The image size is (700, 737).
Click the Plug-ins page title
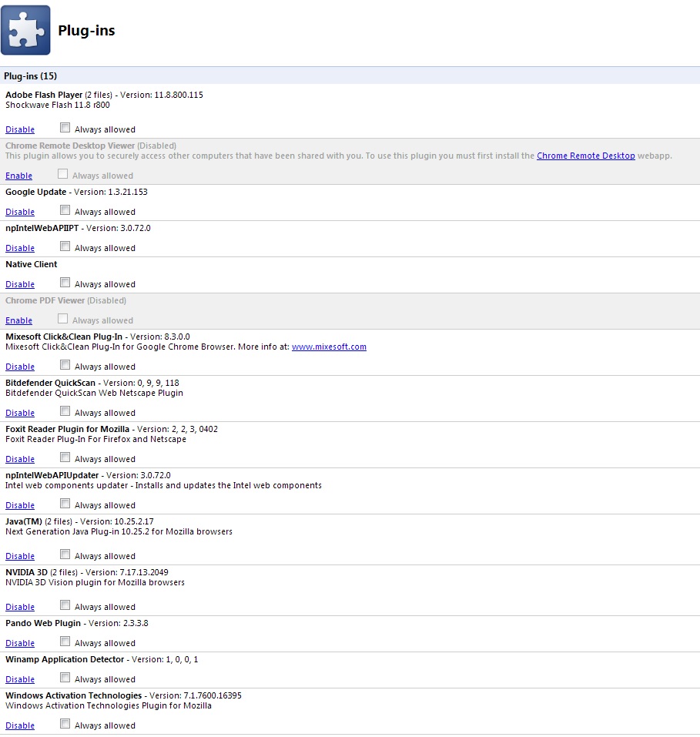click(x=86, y=31)
